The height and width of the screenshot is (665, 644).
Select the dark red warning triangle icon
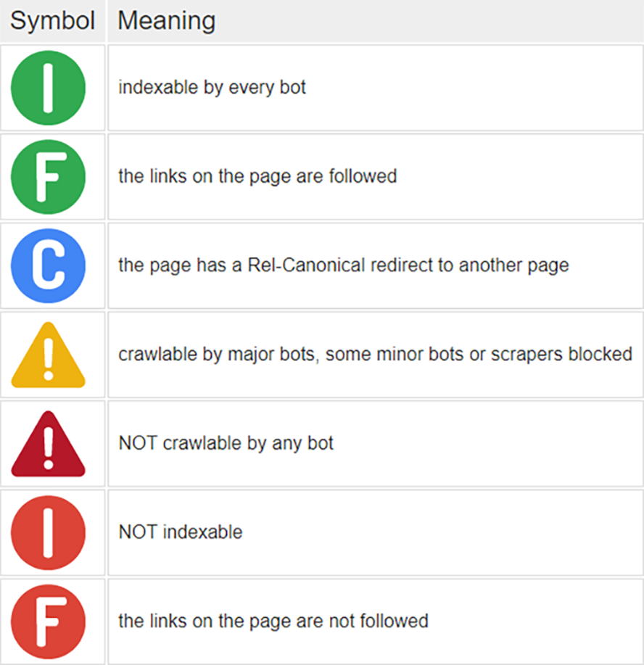tap(49, 445)
